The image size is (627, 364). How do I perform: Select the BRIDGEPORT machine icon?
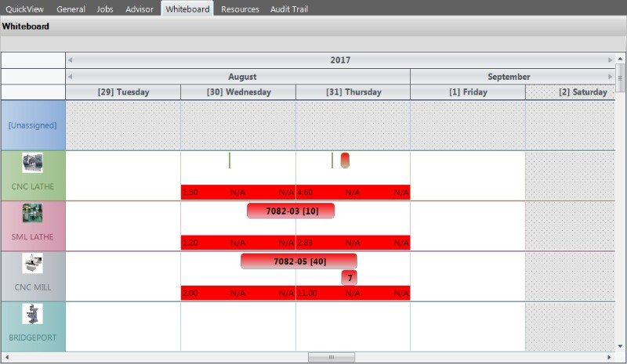tap(33, 314)
